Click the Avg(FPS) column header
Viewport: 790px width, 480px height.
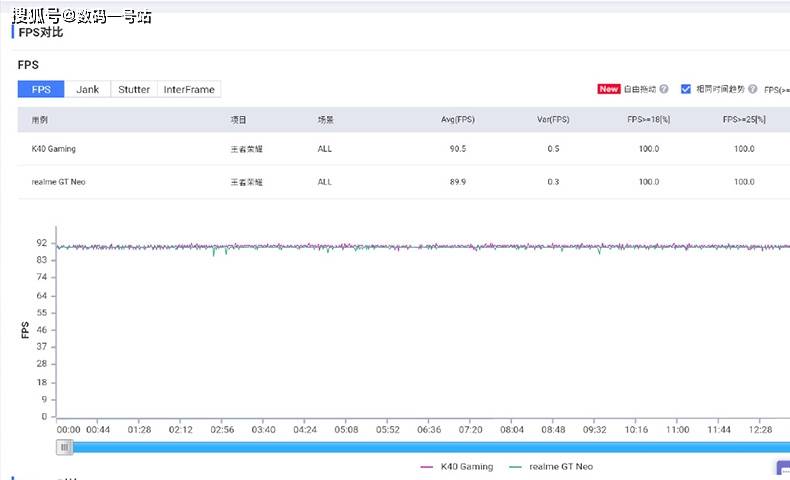457,119
